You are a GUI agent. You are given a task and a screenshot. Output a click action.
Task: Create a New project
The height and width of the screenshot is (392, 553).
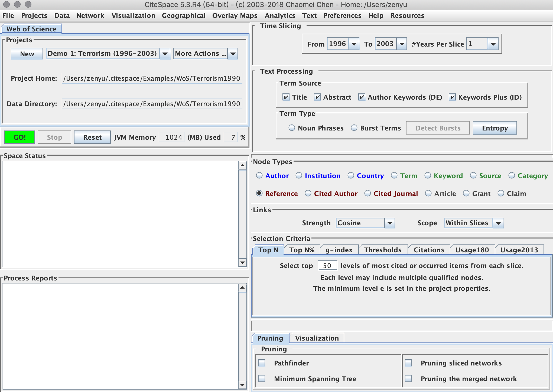tap(27, 54)
